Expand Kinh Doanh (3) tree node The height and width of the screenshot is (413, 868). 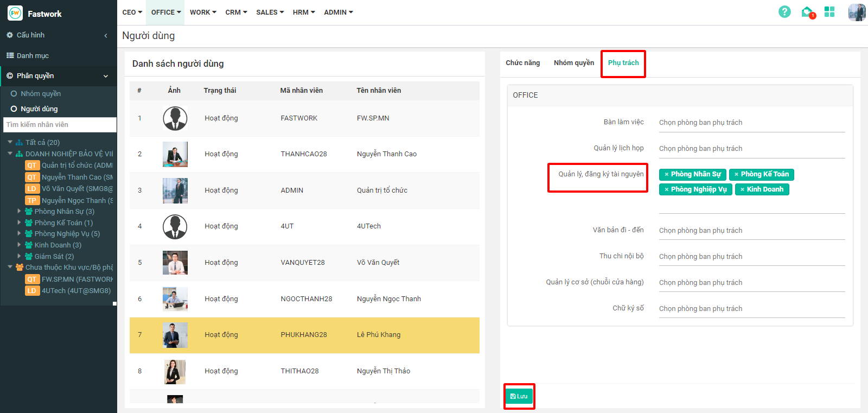[20, 245]
